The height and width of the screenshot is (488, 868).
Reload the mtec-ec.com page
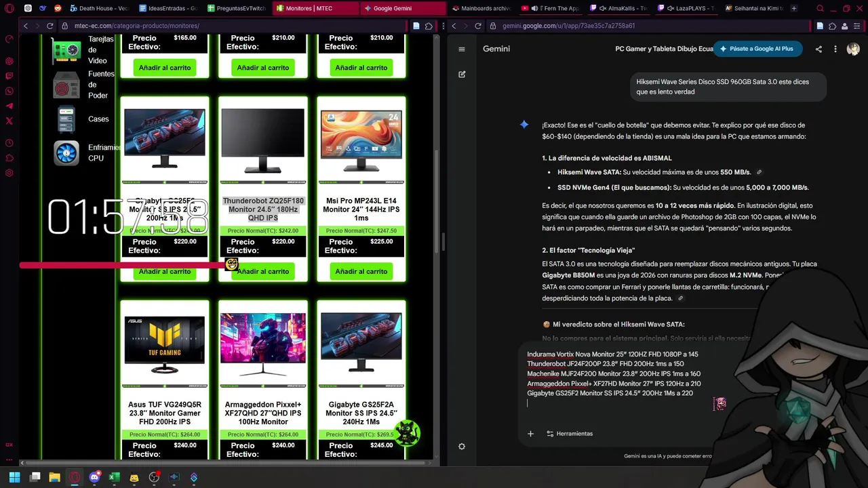coord(50,26)
